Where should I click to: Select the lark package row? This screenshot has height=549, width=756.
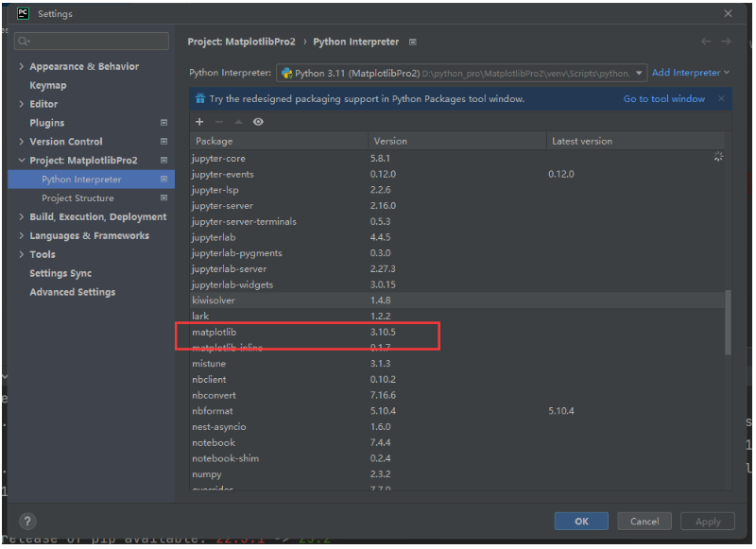(457, 317)
